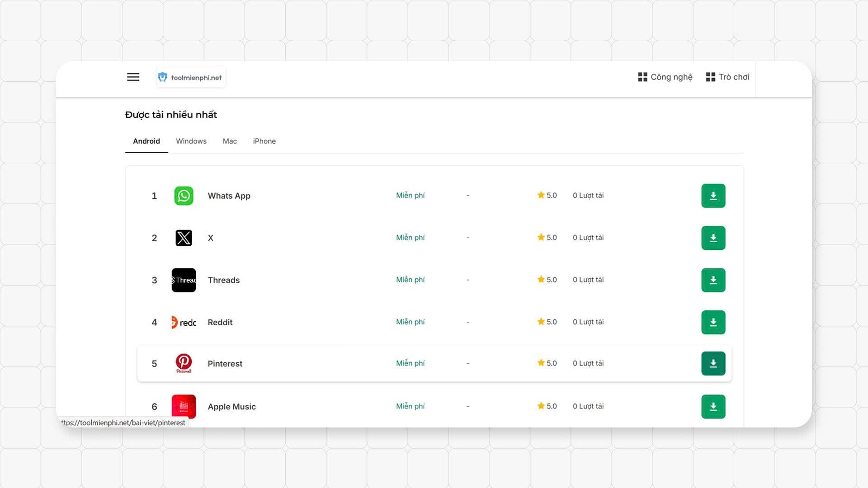
Task: Select the Pinterest logo icon
Action: tap(184, 363)
